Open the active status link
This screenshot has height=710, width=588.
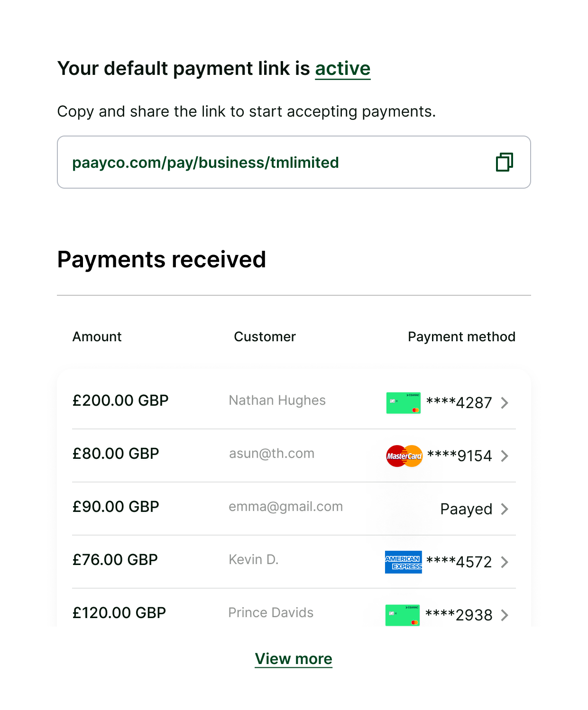343,69
